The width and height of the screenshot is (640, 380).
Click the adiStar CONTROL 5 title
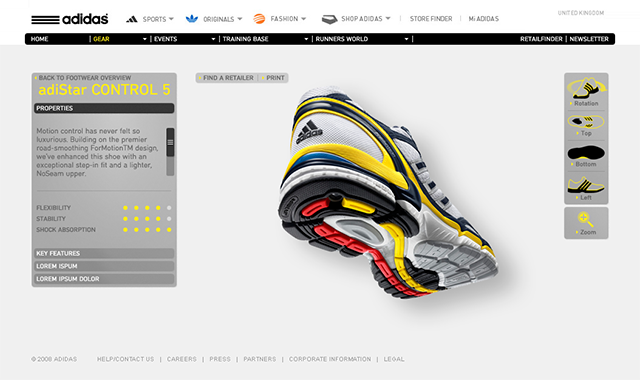tap(104, 89)
